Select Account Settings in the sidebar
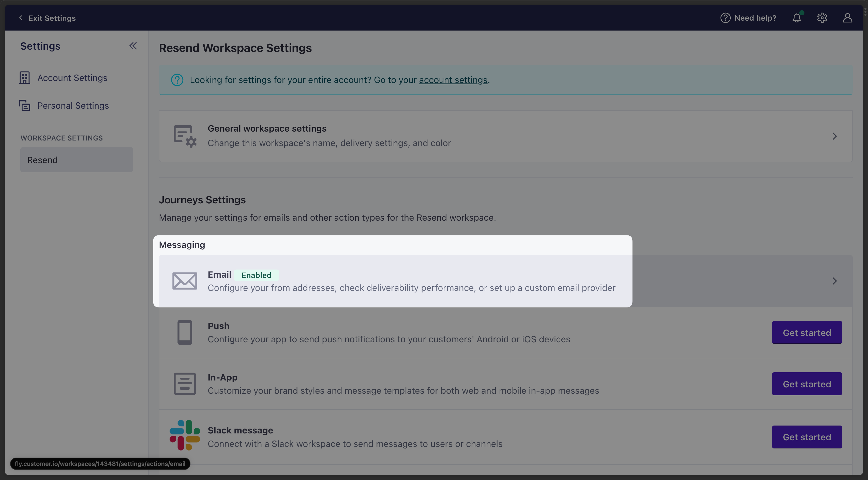 pos(63,78)
